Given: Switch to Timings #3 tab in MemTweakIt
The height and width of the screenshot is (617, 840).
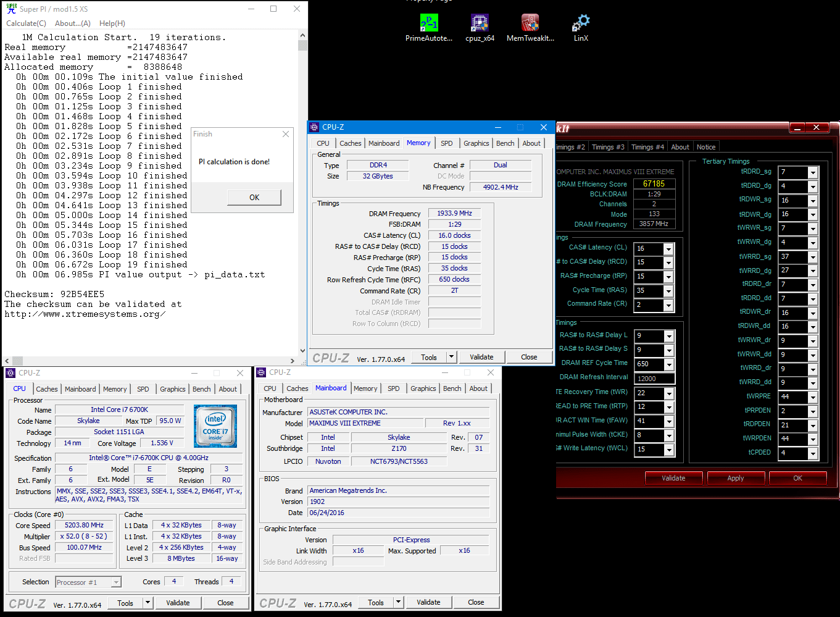Looking at the screenshot, I should click(x=608, y=147).
